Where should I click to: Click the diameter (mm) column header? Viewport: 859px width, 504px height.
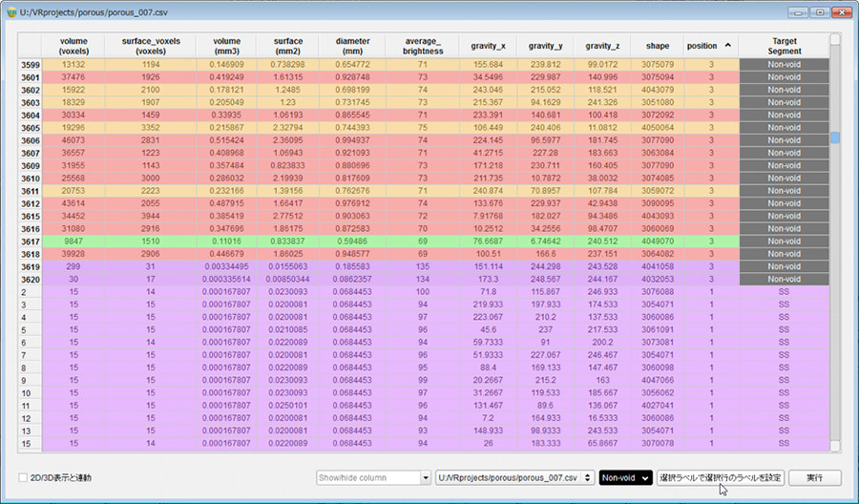[x=352, y=46]
